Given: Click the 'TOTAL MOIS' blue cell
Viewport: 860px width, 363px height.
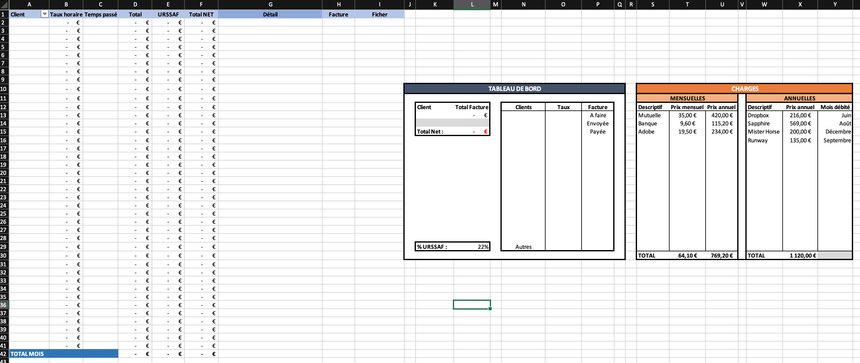Looking at the screenshot, I should pos(64,354).
